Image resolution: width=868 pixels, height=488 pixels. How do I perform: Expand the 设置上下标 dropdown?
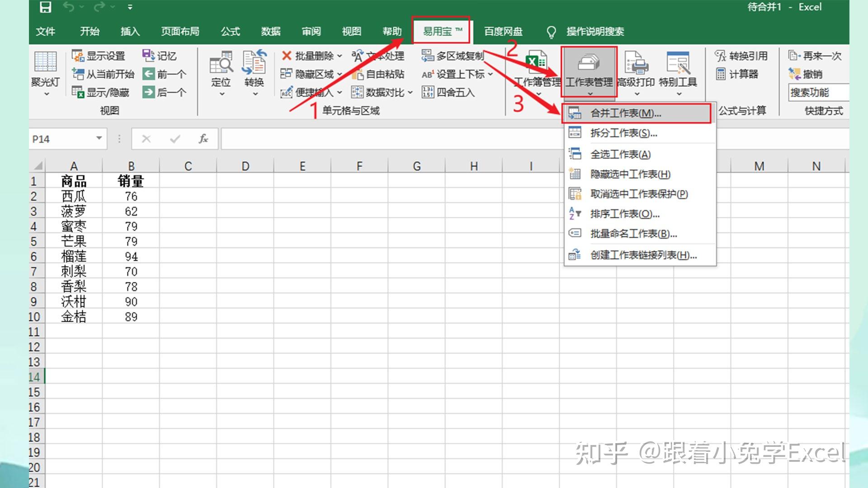tap(491, 74)
